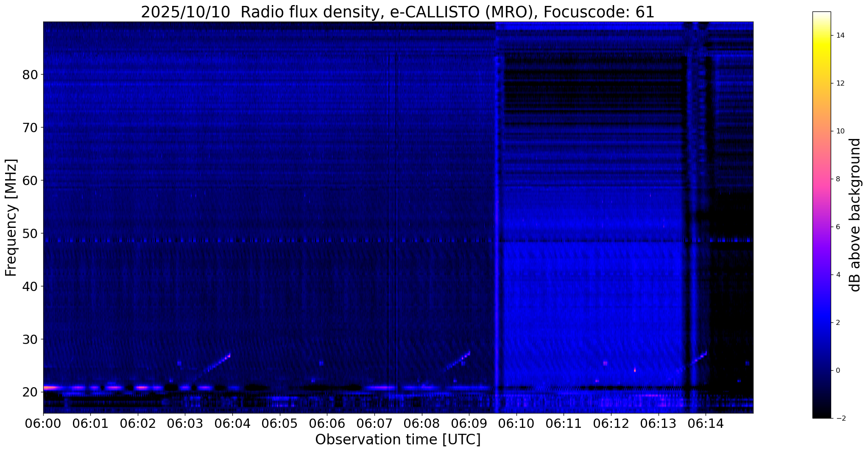Click the 50 MHz frequency tick label
Screen dimensions: 868x452
30,233
